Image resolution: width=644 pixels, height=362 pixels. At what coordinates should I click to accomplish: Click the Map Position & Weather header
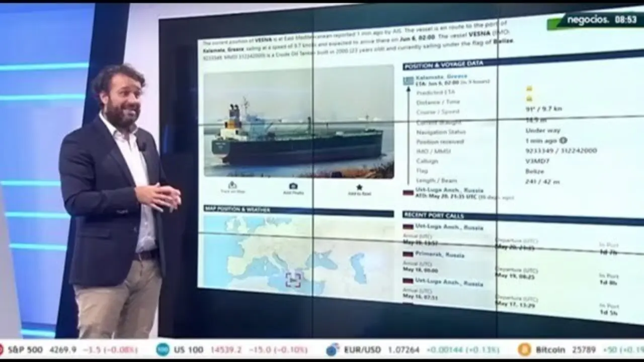(x=237, y=209)
